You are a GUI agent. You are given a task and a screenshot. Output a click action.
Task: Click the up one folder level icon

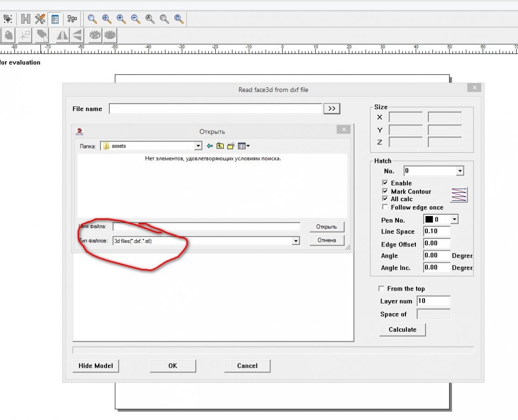tap(220, 146)
